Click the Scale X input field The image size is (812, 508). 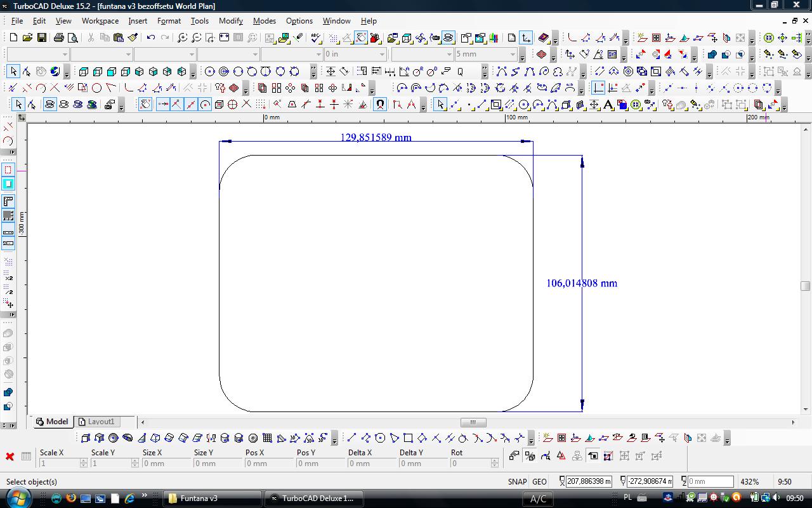[59, 464]
